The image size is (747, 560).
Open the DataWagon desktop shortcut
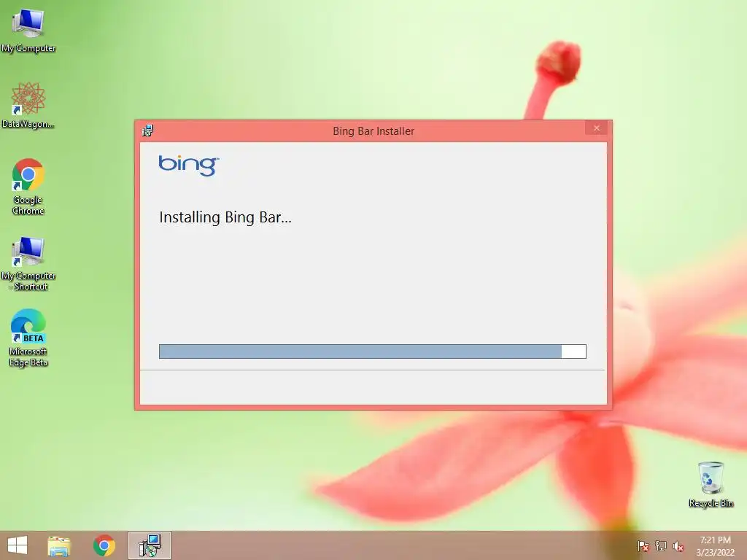click(x=28, y=105)
